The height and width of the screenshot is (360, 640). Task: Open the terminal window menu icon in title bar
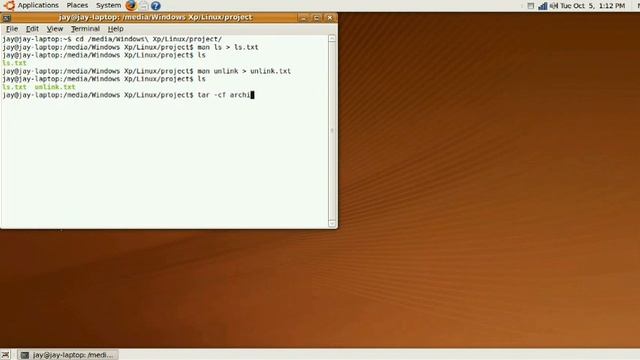[x=7, y=18]
